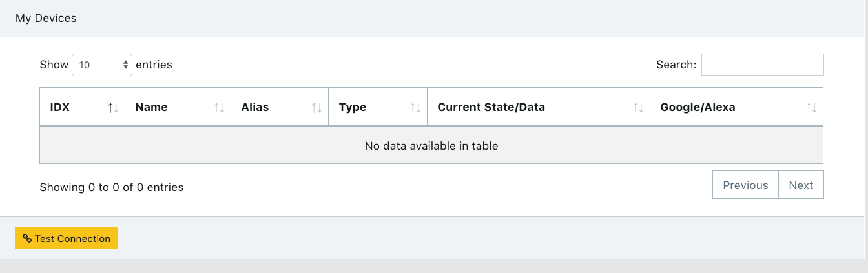Open the Show entries count dropdown
This screenshot has height=273, width=868.
tap(102, 65)
